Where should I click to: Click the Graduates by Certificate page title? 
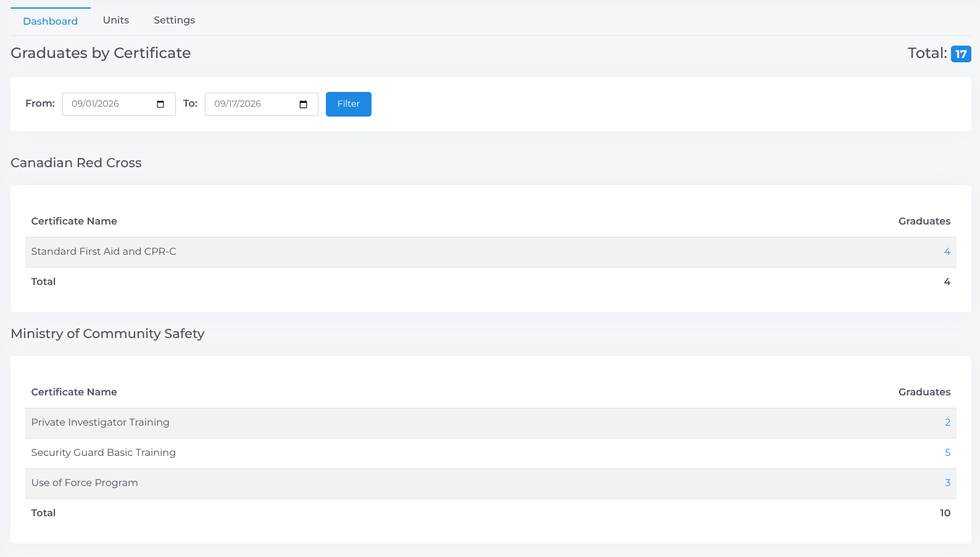[x=101, y=53]
